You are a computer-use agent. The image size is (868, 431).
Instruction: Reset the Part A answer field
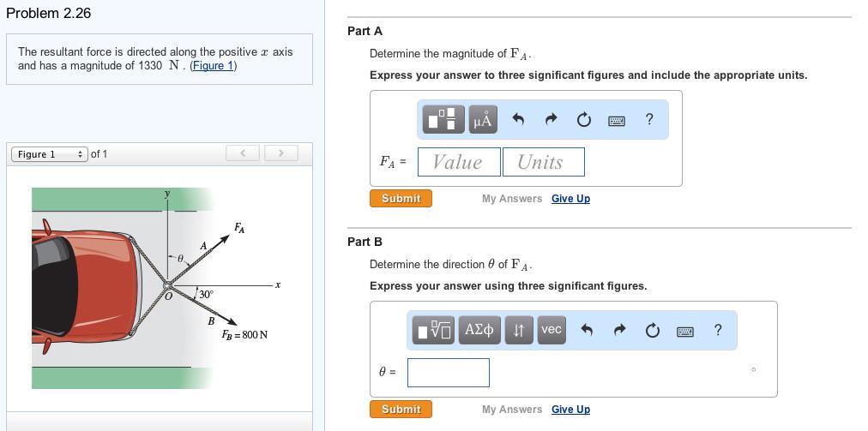584,119
